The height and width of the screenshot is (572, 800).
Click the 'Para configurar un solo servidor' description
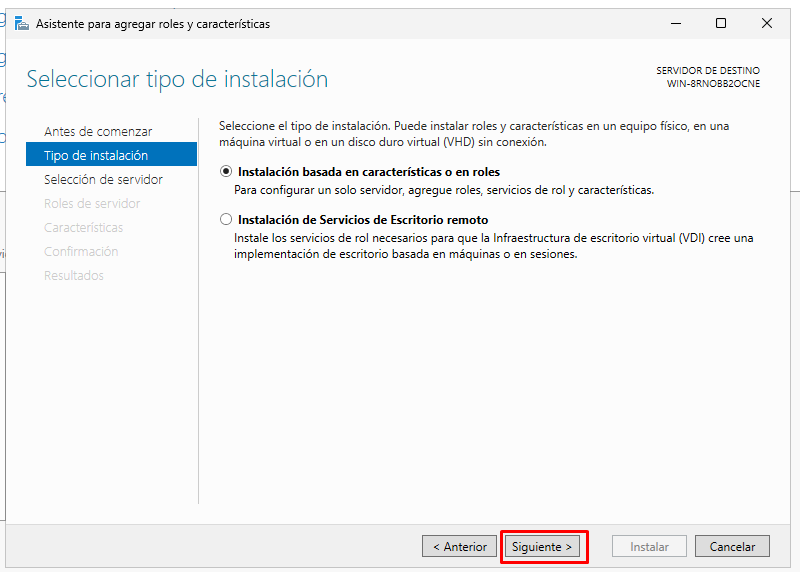pyautogui.click(x=444, y=190)
